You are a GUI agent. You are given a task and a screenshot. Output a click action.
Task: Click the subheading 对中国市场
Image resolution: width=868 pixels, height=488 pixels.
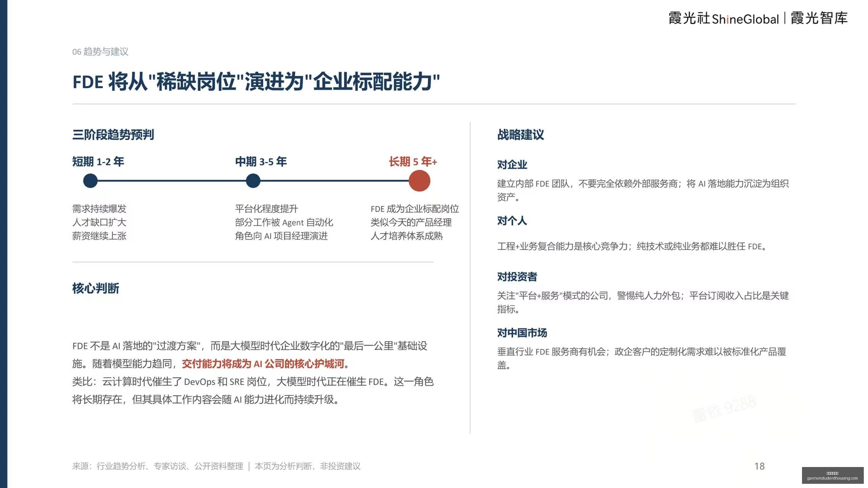[x=522, y=333]
